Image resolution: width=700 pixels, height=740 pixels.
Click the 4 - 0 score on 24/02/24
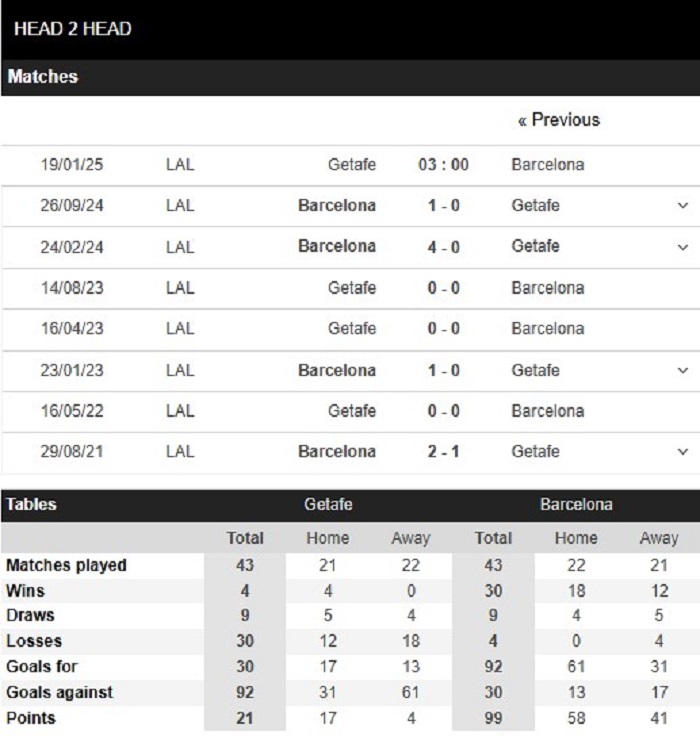coord(443,247)
